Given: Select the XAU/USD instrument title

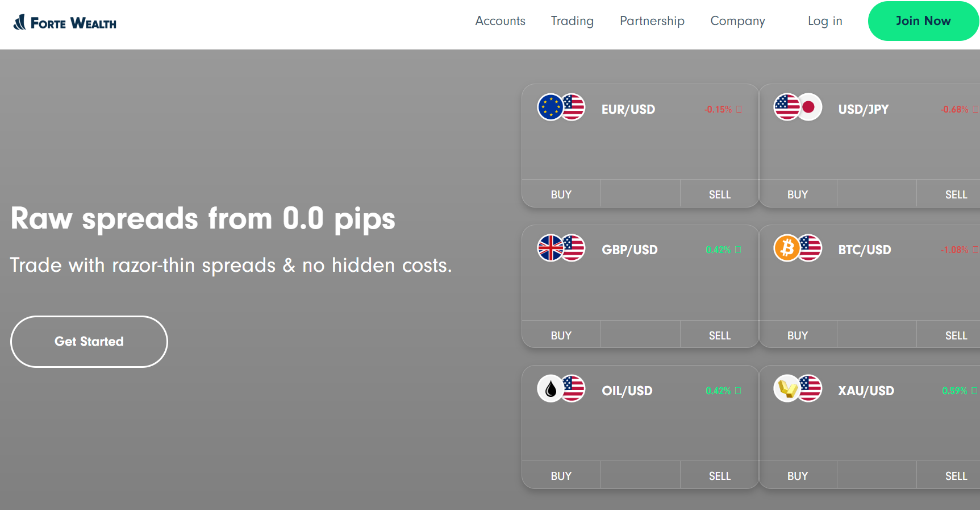Looking at the screenshot, I should (866, 391).
